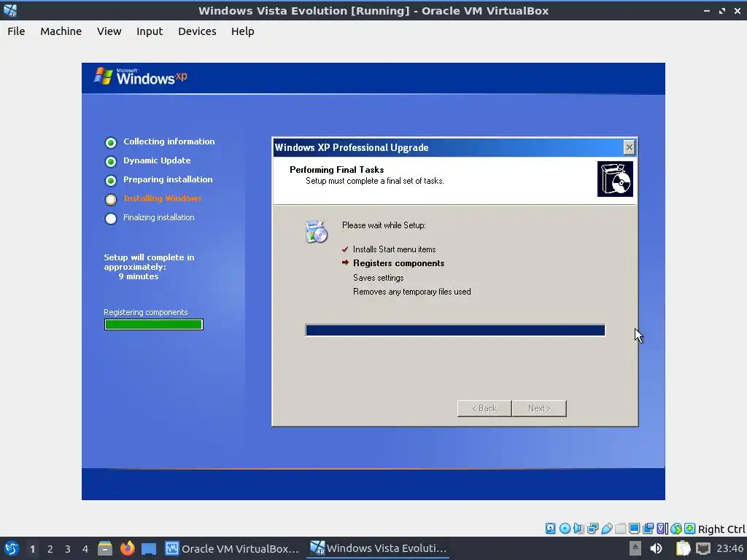The height and width of the screenshot is (560, 747).
Task: Select the Installing Windows step indicator
Action: coord(111,200)
